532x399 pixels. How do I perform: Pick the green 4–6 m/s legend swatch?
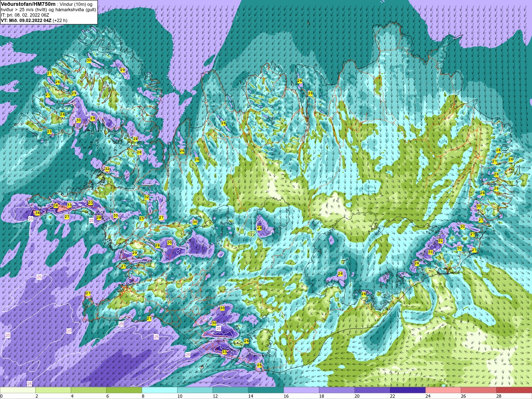(89, 390)
